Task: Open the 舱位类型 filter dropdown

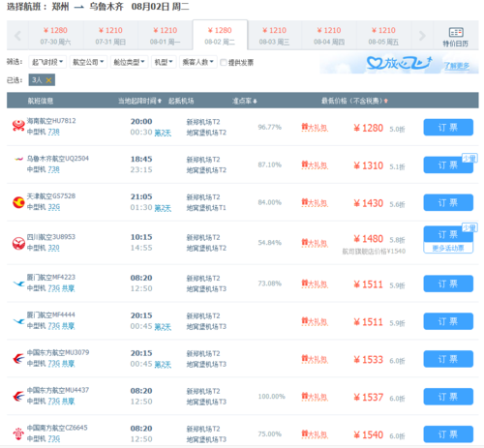Action: point(129,62)
